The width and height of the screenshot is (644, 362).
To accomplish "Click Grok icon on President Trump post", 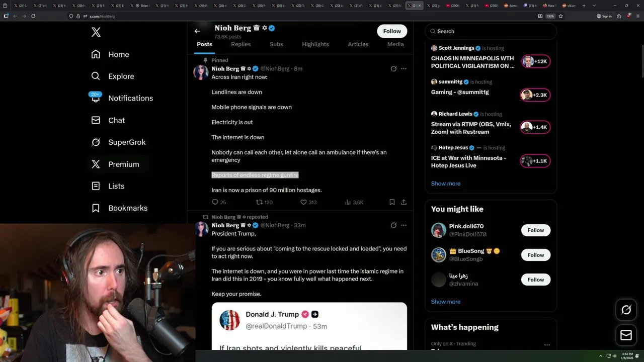I will [x=393, y=225].
